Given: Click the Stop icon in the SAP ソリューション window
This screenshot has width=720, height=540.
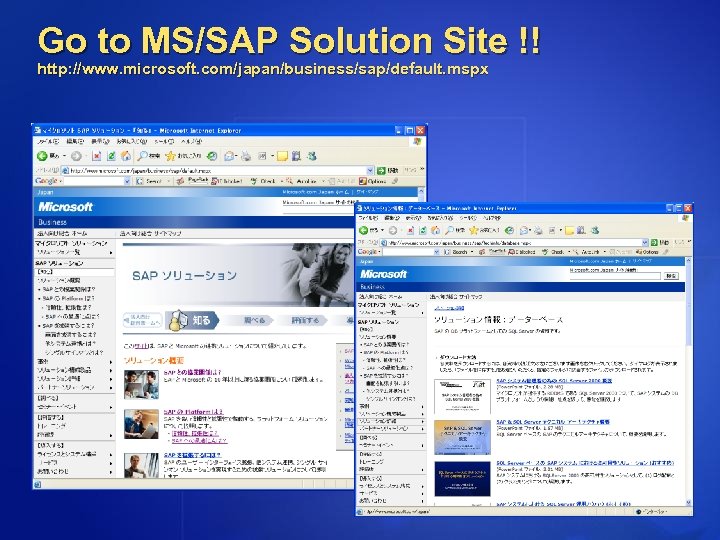Looking at the screenshot, I should [96, 156].
